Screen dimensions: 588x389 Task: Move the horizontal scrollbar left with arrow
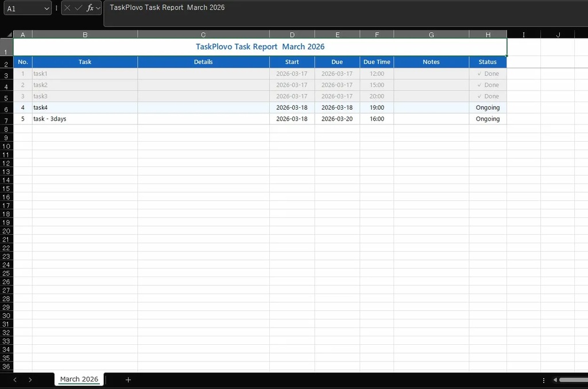(555, 380)
